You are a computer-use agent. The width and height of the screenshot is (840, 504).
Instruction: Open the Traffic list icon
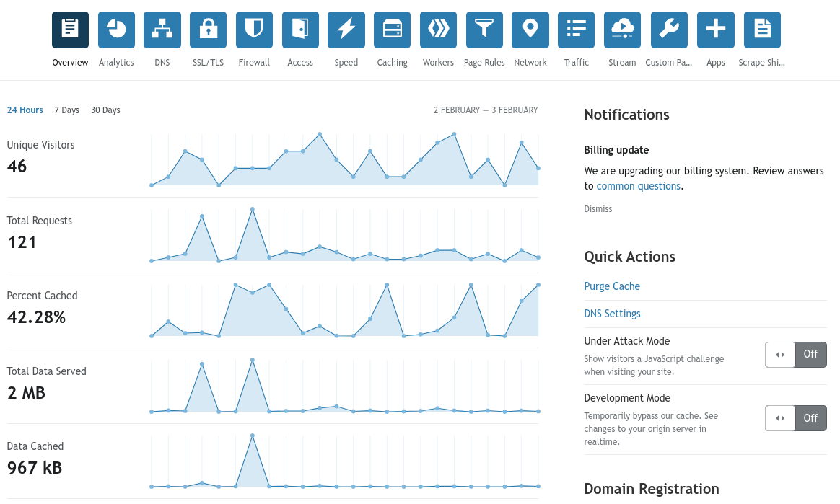pos(577,30)
